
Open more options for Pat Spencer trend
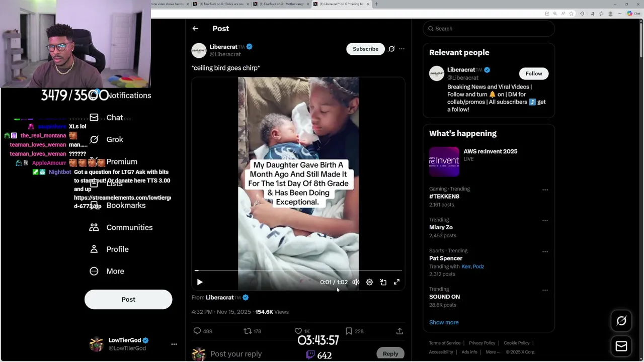545,251
